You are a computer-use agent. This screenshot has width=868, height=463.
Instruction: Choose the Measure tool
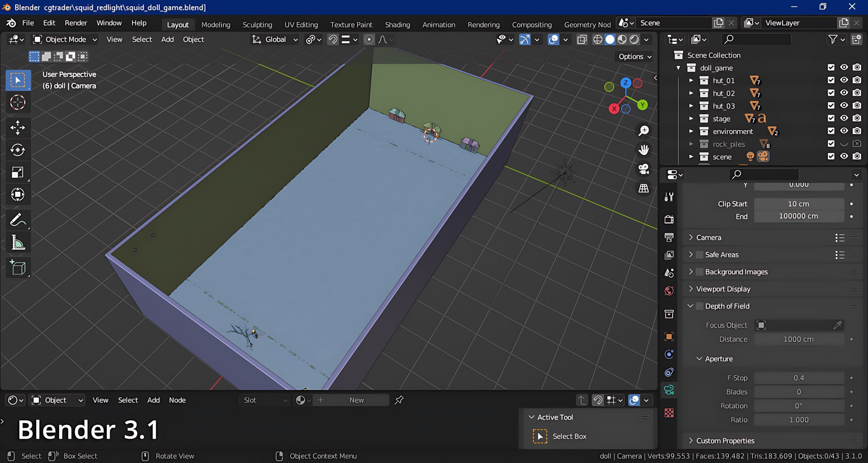[17, 242]
